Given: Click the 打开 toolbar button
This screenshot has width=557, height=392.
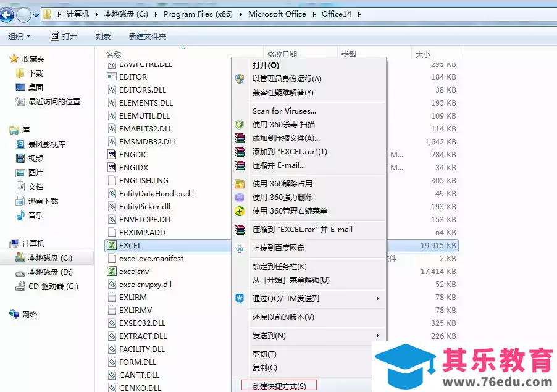Looking at the screenshot, I should click(x=64, y=36).
